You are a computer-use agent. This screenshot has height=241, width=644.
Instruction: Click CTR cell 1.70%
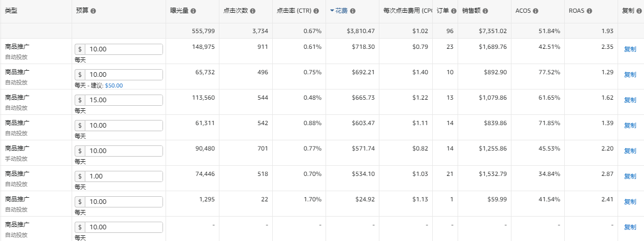point(312,199)
